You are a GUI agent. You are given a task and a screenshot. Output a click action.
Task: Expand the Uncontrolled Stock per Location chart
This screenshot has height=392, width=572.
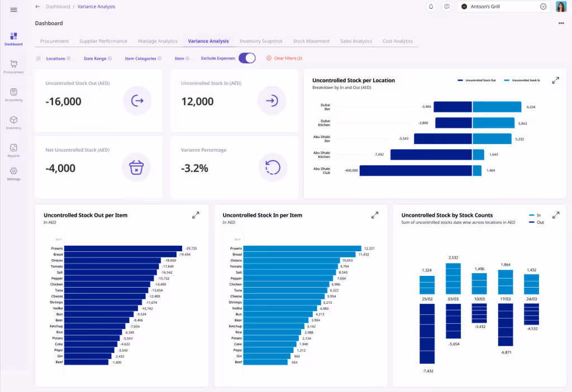[x=555, y=80]
